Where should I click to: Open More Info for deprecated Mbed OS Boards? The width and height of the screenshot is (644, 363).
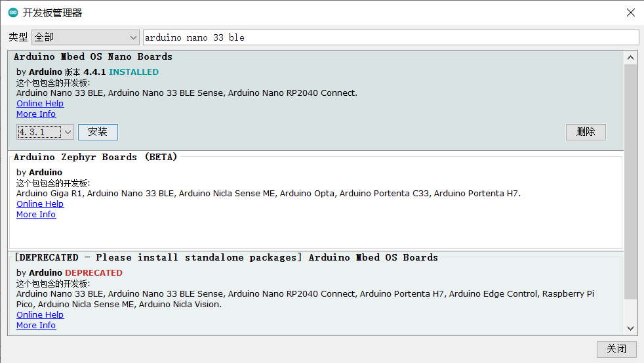[36, 325]
